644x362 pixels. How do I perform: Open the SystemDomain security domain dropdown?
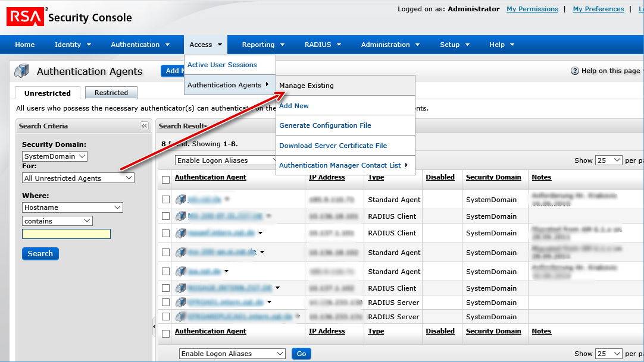pos(55,156)
